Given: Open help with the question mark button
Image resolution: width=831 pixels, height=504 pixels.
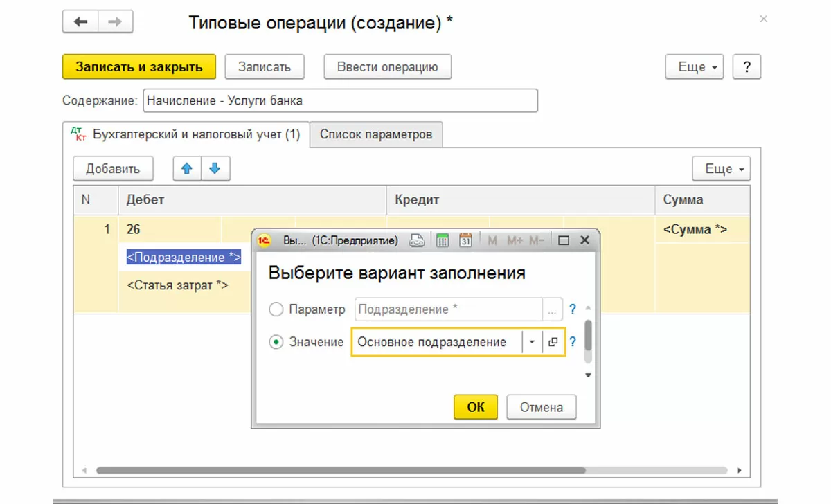Looking at the screenshot, I should click(747, 67).
